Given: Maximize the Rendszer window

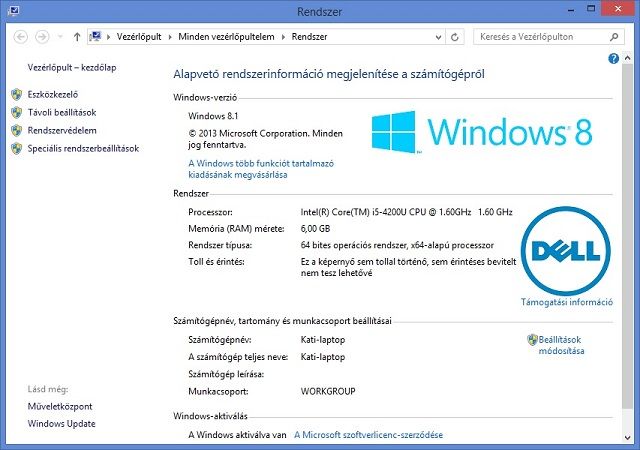Looking at the screenshot, I should coord(591,9).
